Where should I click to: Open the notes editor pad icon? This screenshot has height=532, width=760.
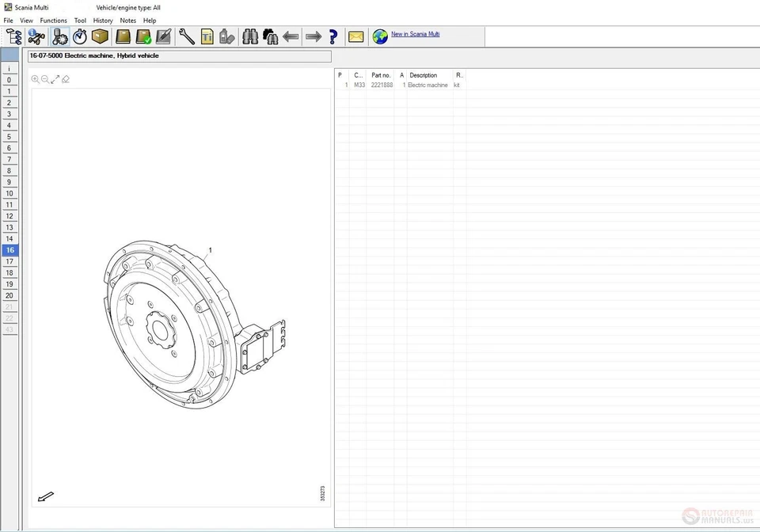point(164,36)
